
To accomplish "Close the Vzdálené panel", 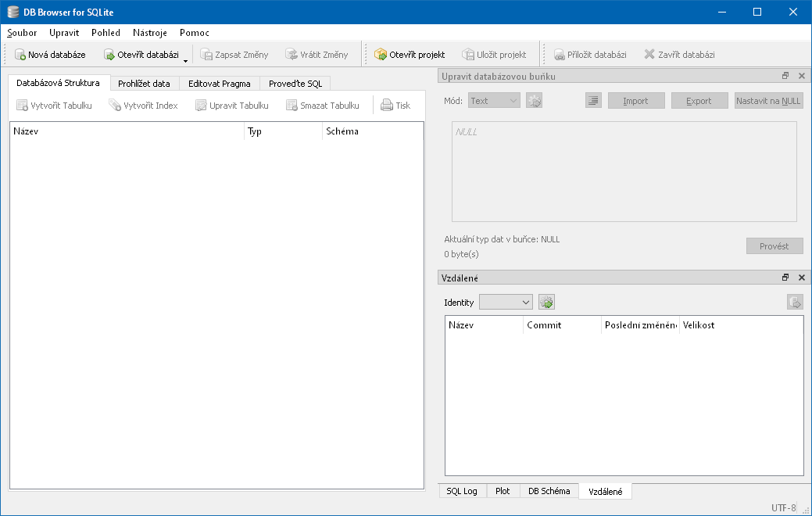I will (x=801, y=278).
